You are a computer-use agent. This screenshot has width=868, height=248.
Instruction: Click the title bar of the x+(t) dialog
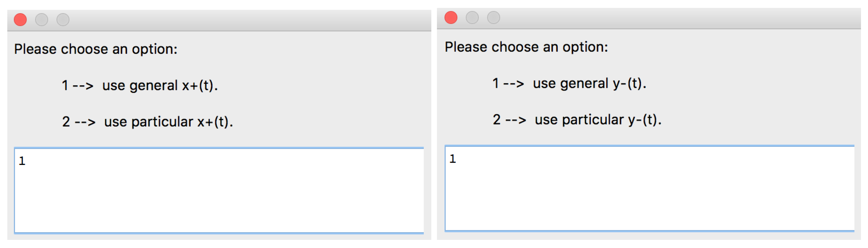pos(236,20)
